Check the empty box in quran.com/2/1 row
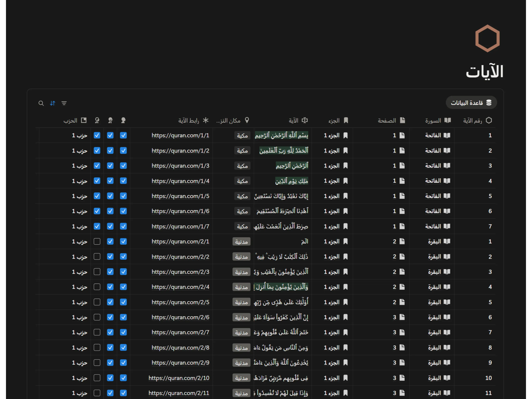 [x=97, y=241]
